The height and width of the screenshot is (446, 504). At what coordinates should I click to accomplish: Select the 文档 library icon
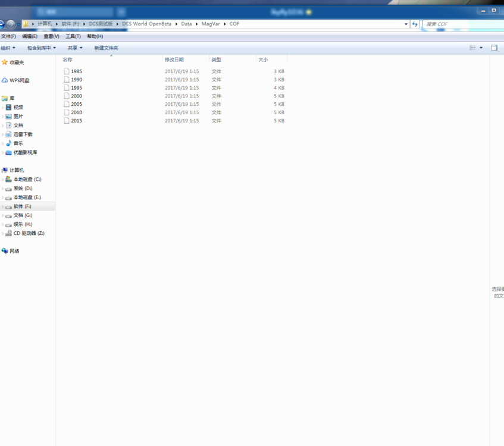tap(9, 125)
